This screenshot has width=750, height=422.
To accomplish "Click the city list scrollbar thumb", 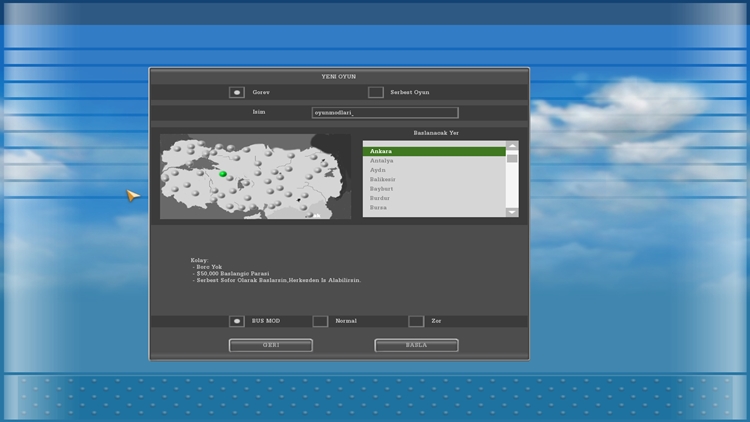I will click(x=512, y=158).
